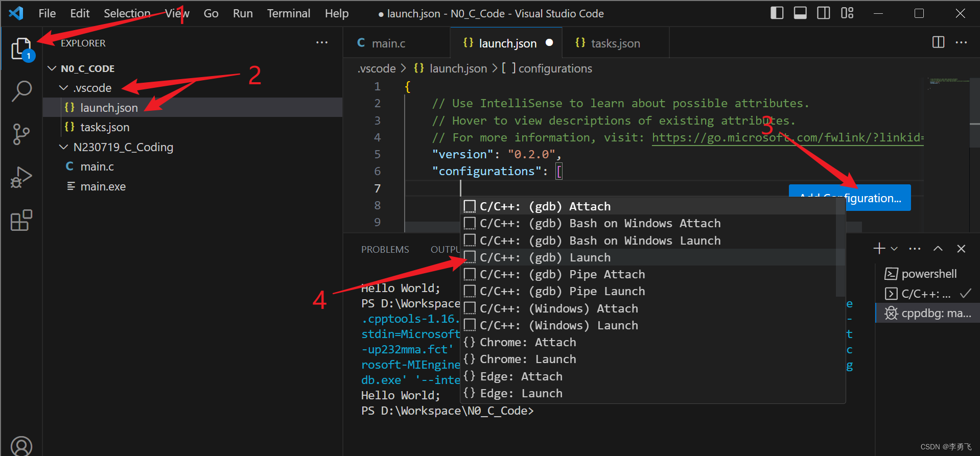Split the editor to the right
Viewport: 980px width, 456px height.
(938, 42)
